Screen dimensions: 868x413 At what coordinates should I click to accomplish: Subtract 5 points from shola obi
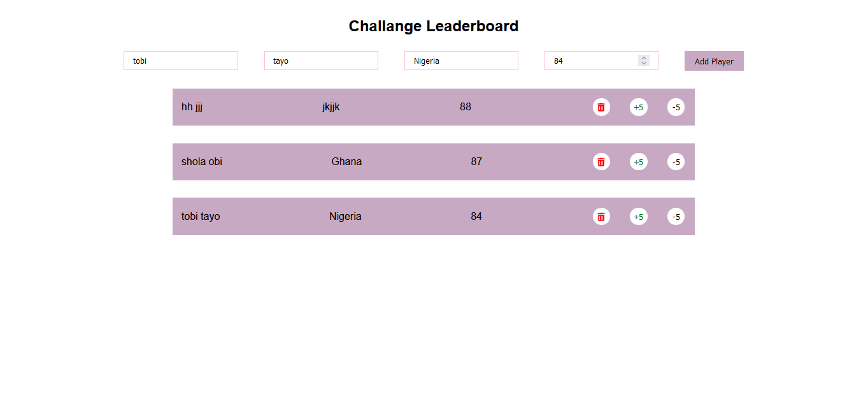(676, 162)
